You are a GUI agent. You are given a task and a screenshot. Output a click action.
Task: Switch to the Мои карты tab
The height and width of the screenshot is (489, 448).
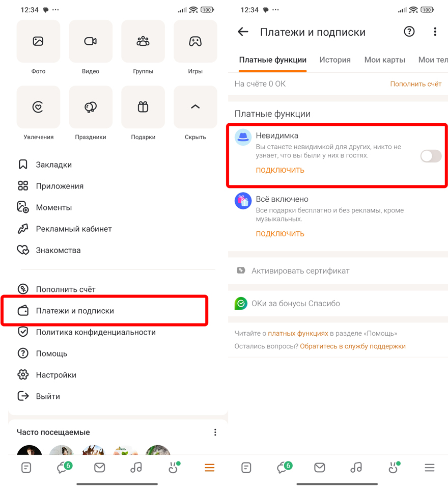coord(385,60)
